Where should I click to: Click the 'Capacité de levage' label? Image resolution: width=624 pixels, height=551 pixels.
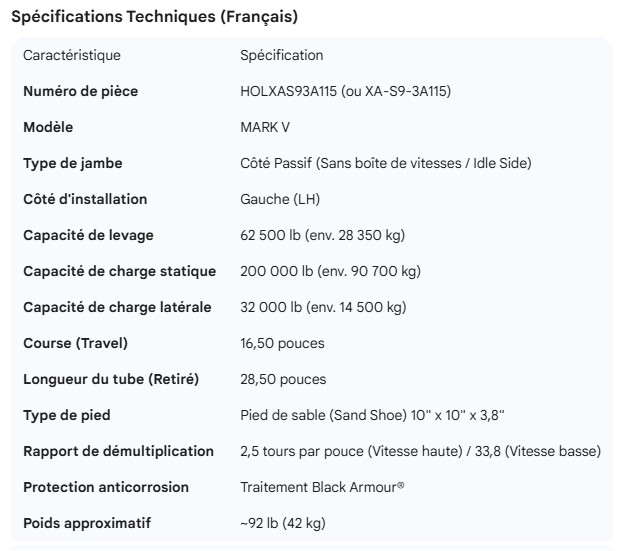coord(88,235)
